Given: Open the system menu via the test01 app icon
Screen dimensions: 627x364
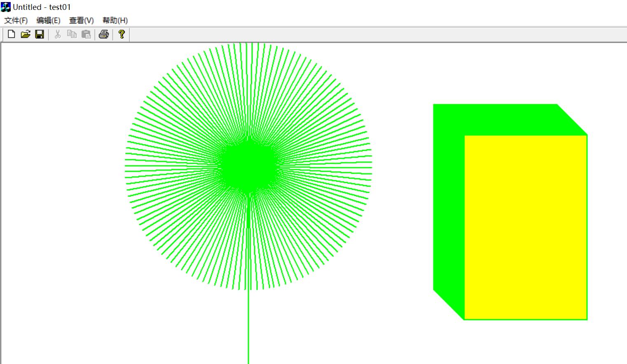Looking at the screenshot, I should (x=6, y=7).
